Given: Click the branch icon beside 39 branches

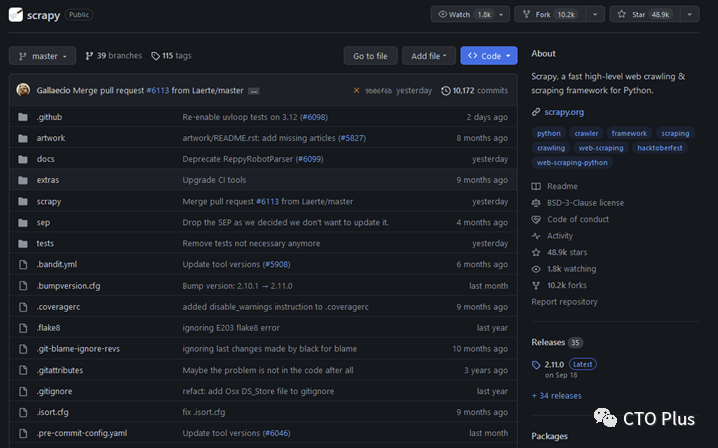Looking at the screenshot, I should coord(89,56).
